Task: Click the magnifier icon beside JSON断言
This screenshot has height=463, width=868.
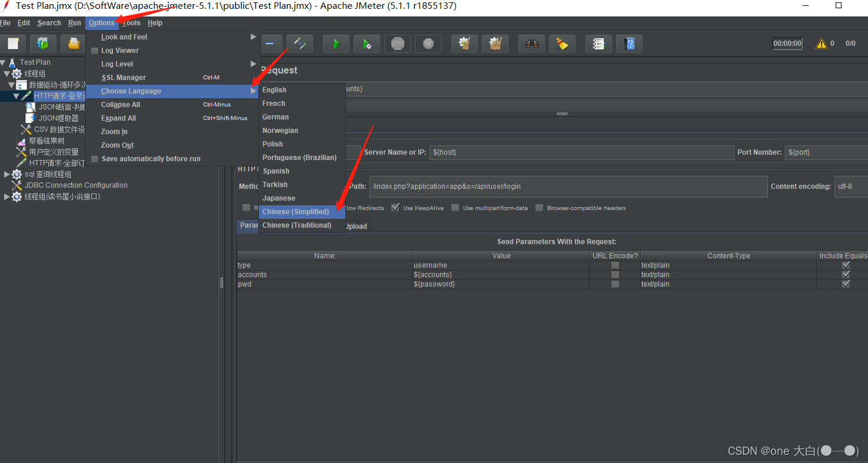Action: point(31,107)
